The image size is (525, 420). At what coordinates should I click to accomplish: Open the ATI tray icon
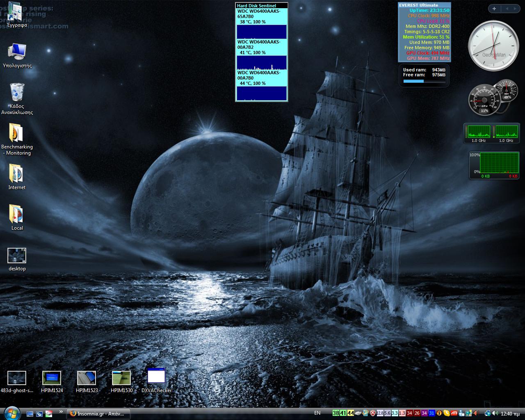[454, 413]
